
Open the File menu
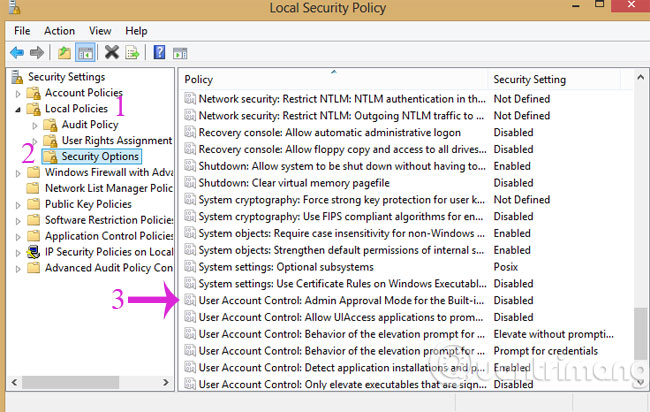22,31
